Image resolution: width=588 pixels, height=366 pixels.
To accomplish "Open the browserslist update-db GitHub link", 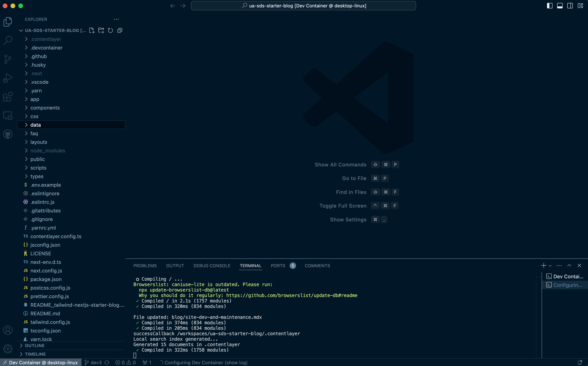I will 292,295.
